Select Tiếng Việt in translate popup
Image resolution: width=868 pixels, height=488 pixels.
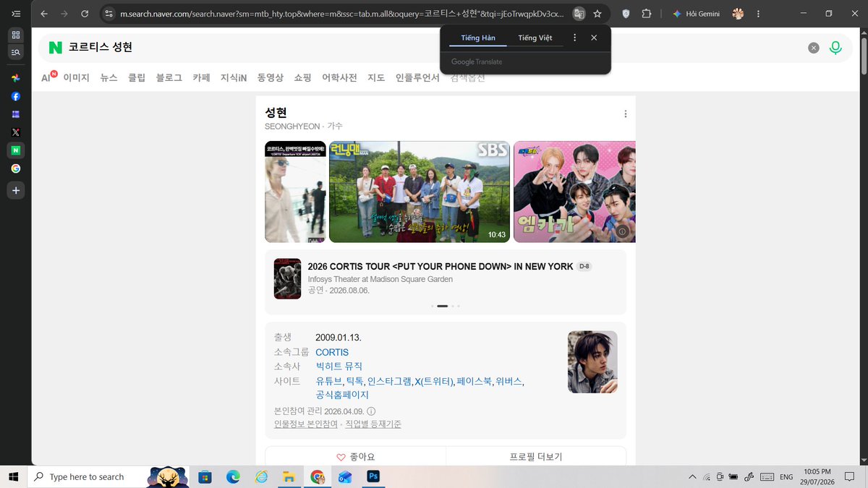point(535,38)
